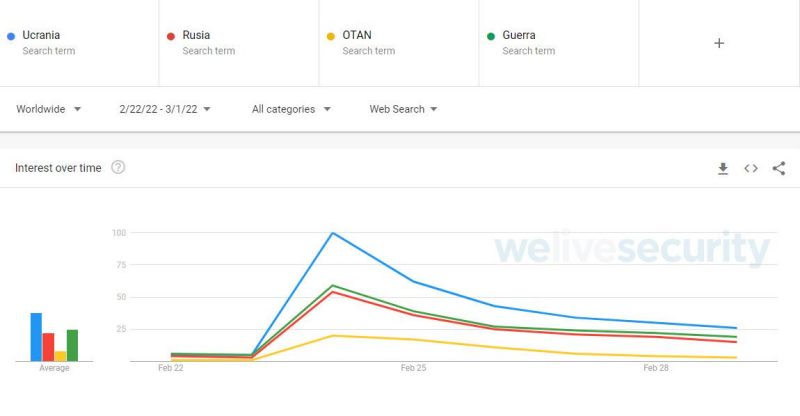Add a comparison term with plus icon
The width and height of the screenshot is (800, 416).
tap(719, 43)
